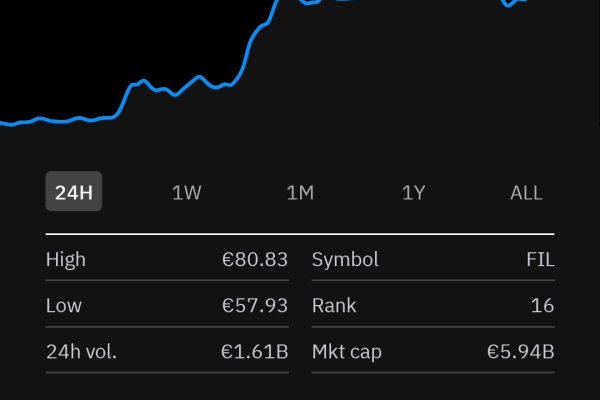600x400 pixels.
Task: Select the 24H time range tab
Action: tap(74, 192)
